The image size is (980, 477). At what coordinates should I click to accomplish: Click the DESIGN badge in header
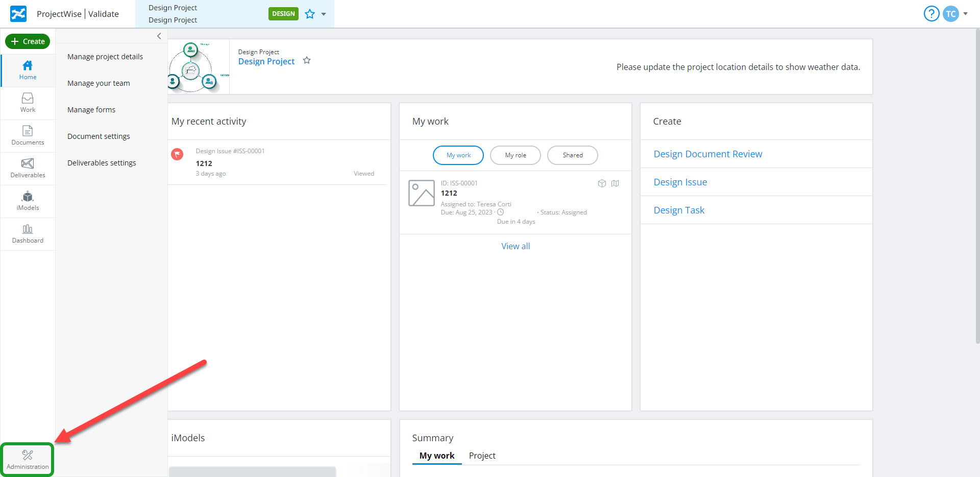click(x=283, y=14)
